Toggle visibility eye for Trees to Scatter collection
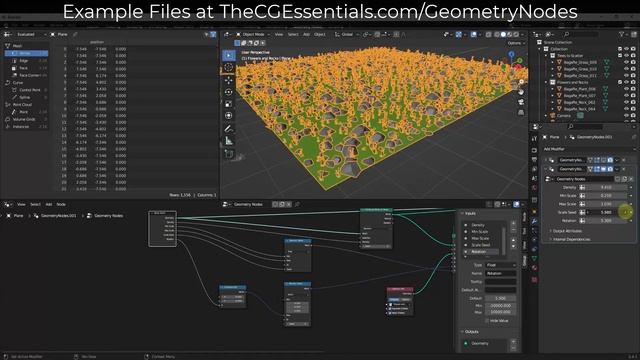Viewport: 640px width, 360px height. pyautogui.click(x=627, y=56)
